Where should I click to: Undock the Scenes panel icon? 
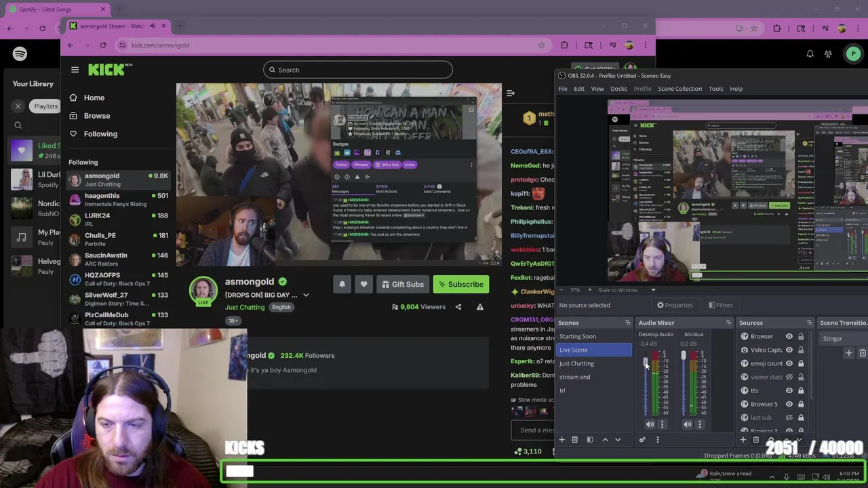(x=628, y=323)
